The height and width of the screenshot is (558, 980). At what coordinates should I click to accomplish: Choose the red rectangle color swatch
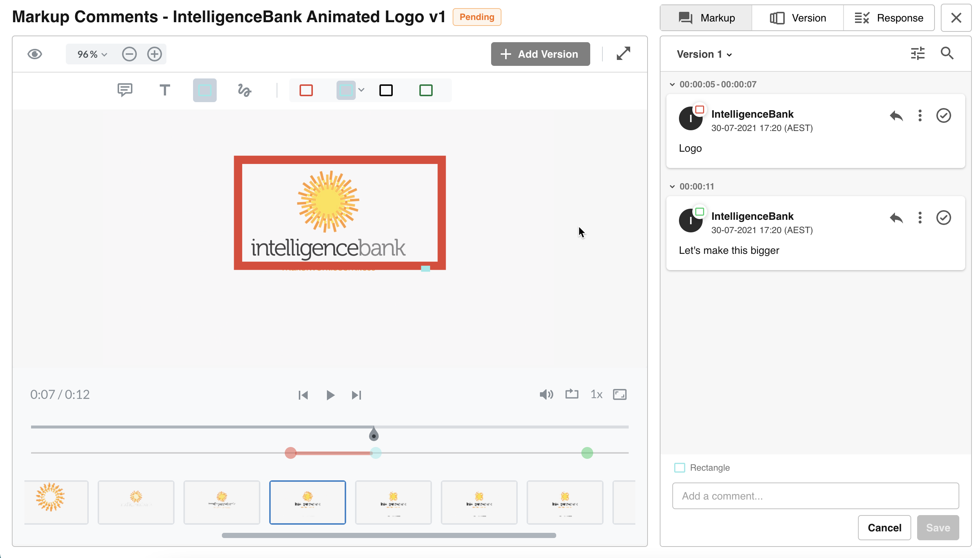coord(306,90)
